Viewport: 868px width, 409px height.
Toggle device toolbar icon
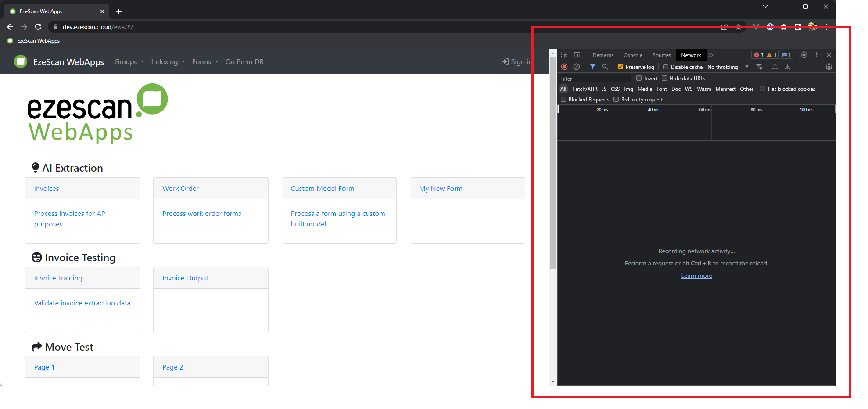pos(577,55)
